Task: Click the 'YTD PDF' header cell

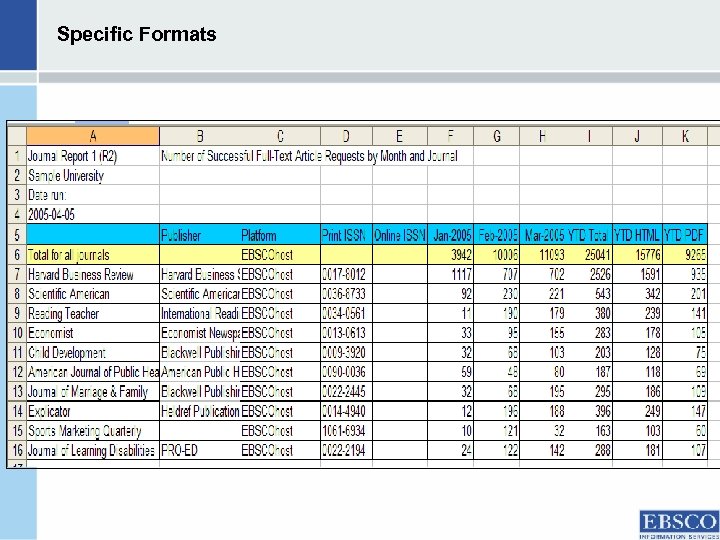Action: point(685,235)
